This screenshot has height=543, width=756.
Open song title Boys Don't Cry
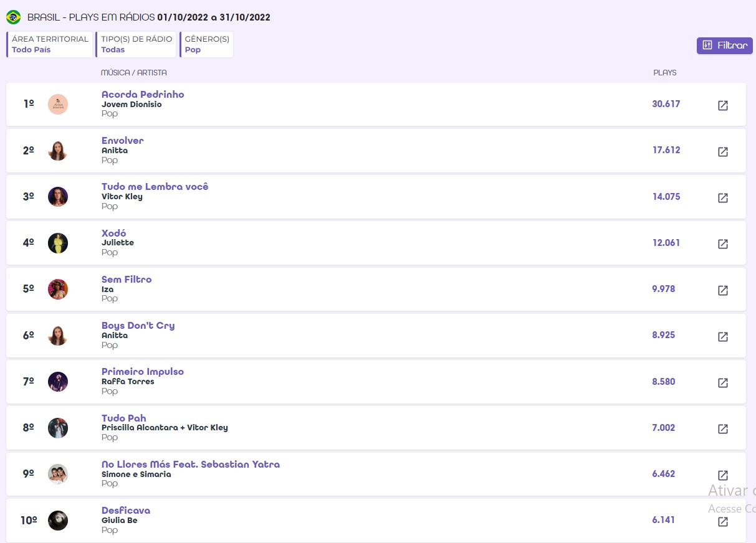point(138,326)
